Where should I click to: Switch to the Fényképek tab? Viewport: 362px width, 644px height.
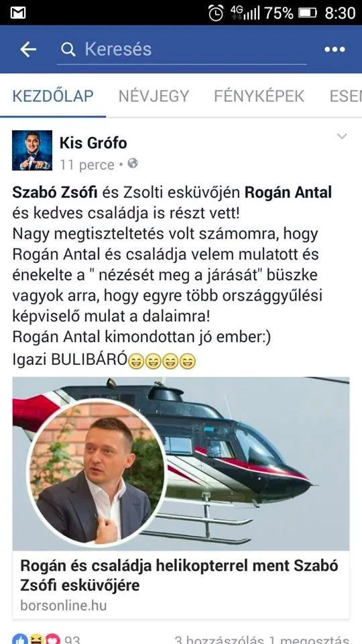pos(259,96)
